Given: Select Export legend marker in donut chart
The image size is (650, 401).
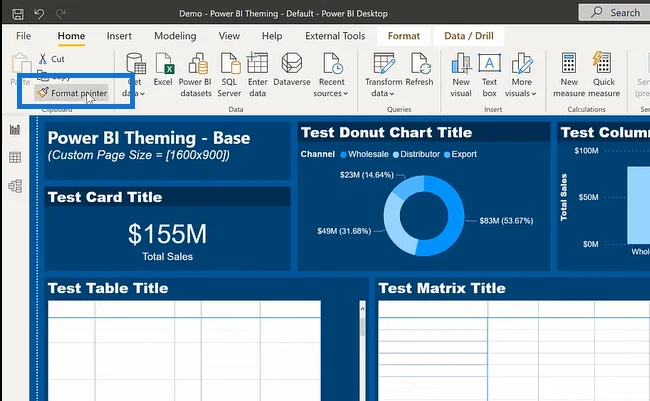Looking at the screenshot, I should [x=447, y=155].
